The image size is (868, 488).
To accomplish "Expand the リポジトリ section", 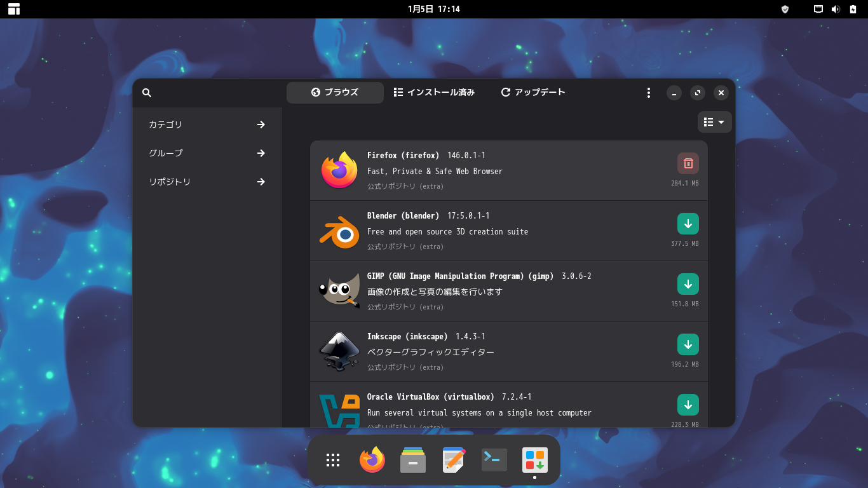I will 207,182.
